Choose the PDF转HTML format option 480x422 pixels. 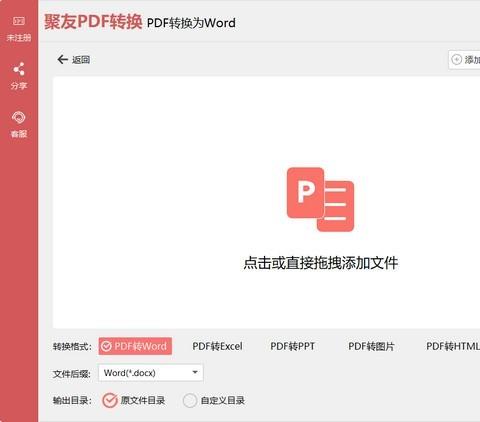(453, 346)
